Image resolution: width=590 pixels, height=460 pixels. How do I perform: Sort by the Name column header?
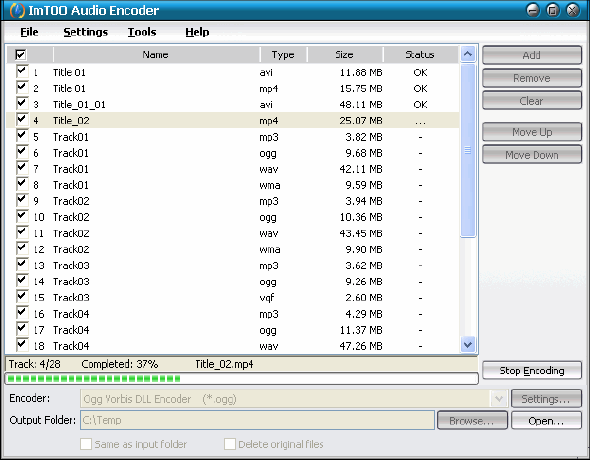click(156, 55)
